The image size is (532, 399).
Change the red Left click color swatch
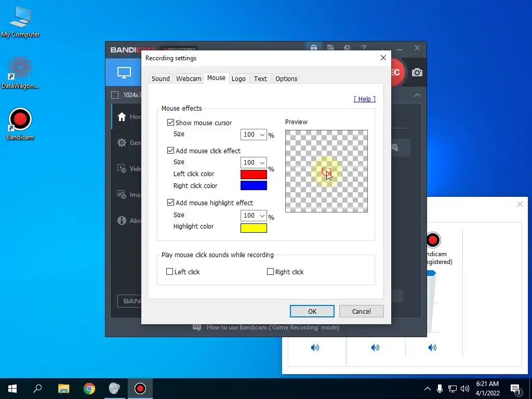(x=254, y=175)
